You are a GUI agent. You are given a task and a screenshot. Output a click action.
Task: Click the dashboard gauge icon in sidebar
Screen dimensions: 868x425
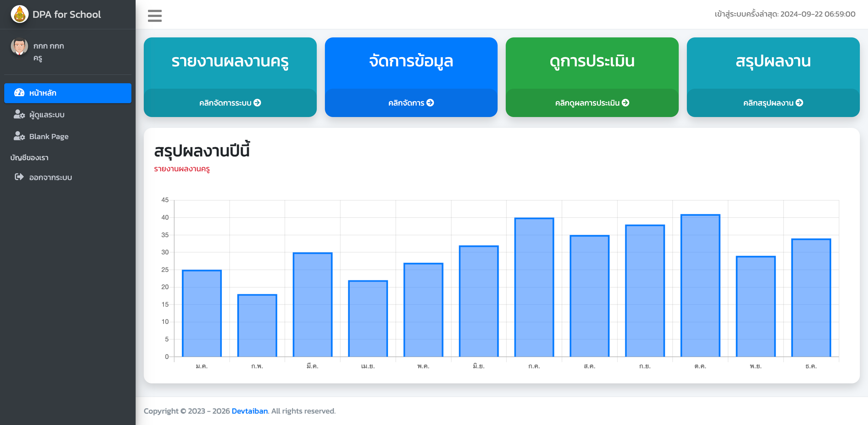19,93
